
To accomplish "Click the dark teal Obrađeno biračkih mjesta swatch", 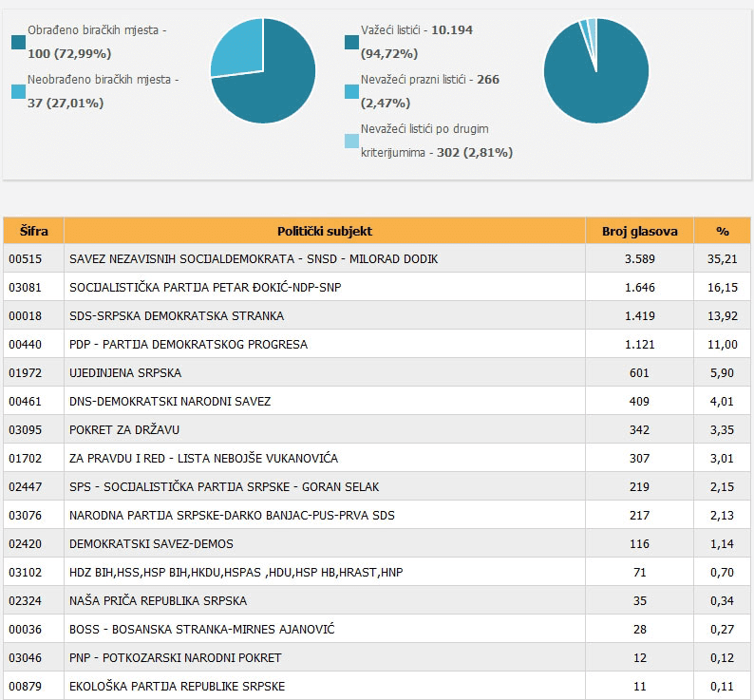I will click(x=18, y=43).
